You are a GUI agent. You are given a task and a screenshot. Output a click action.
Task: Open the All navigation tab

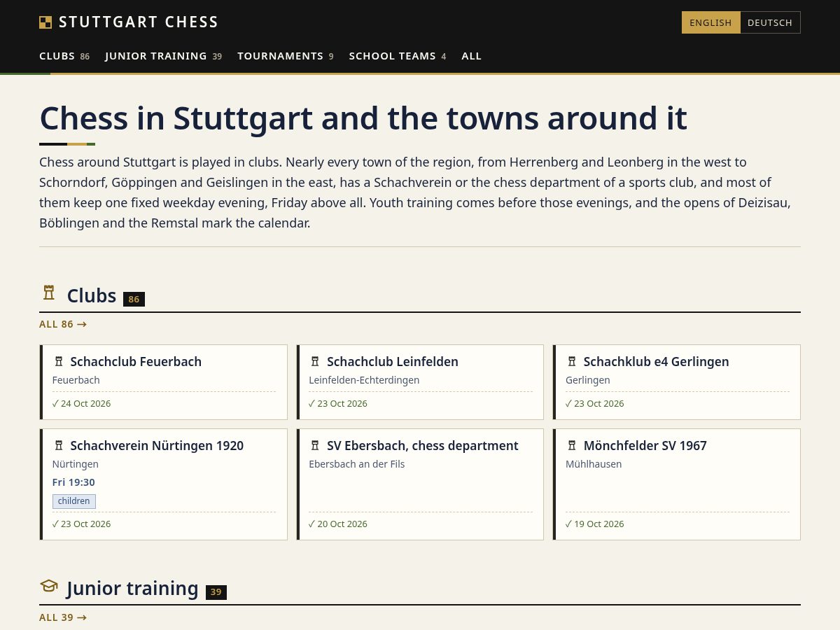tap(472, 56)
